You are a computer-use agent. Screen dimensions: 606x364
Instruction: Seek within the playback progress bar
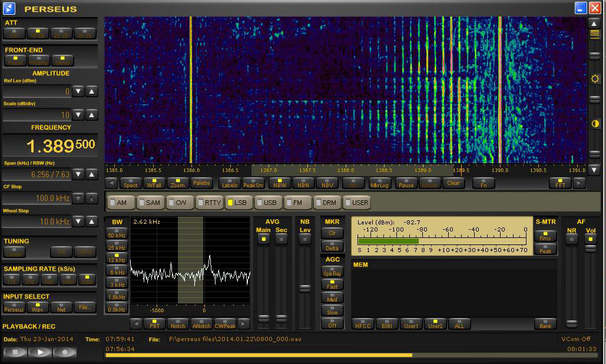point(351,355)
